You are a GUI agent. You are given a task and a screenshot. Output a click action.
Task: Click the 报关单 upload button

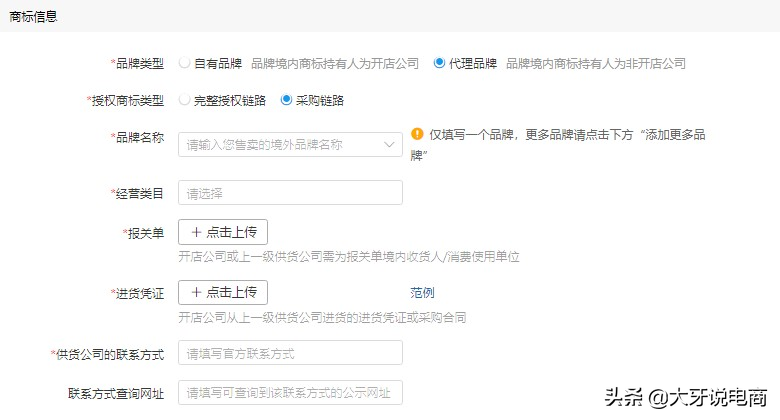pos(223,232)
